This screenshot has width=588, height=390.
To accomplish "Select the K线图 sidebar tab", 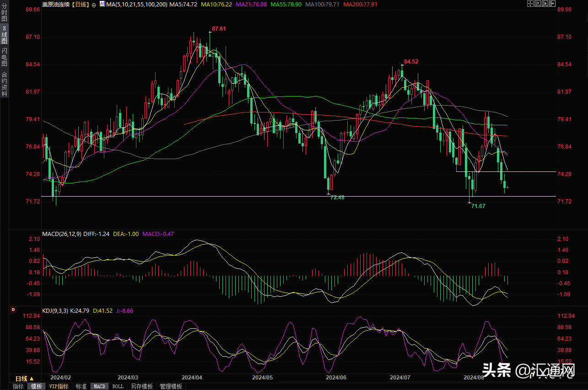I will coord(4,35).
